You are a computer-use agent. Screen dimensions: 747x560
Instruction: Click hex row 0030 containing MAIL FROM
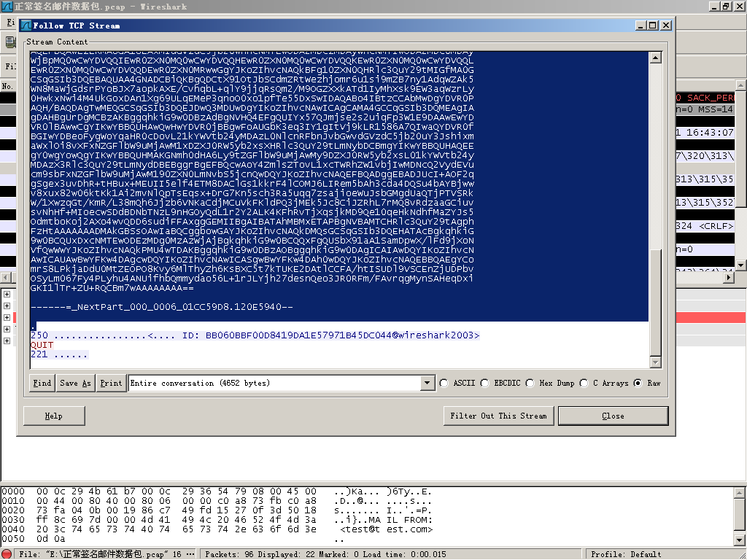click(217, 519)
